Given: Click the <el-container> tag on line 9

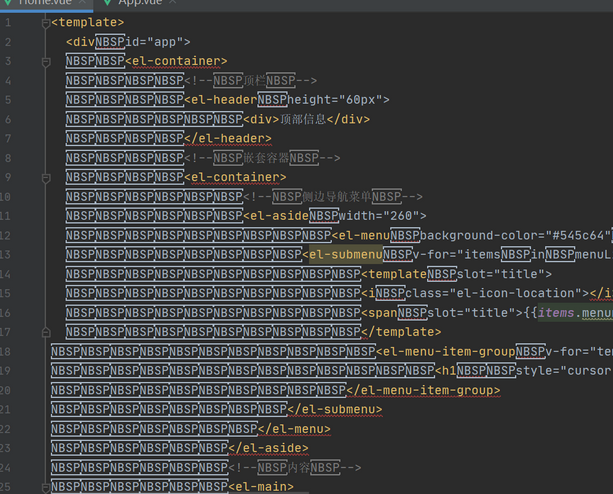Looking at the screenshot, I should coord(235,177).
